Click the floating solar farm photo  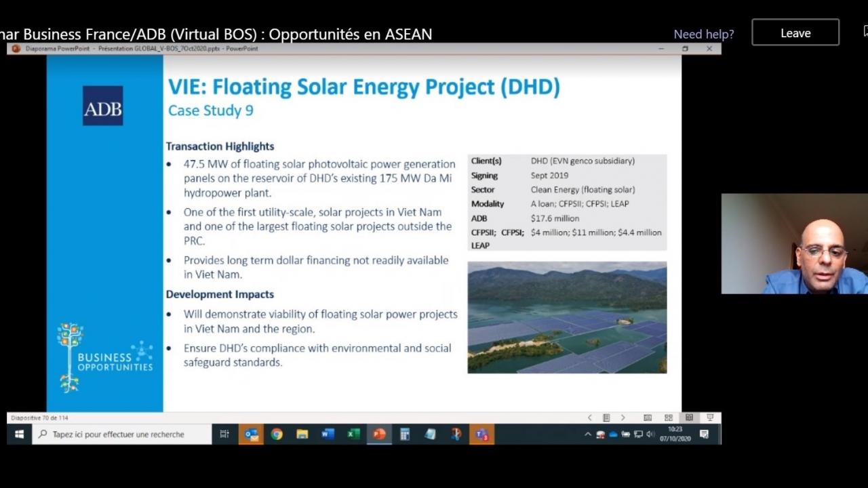click(x=567, y=317)
